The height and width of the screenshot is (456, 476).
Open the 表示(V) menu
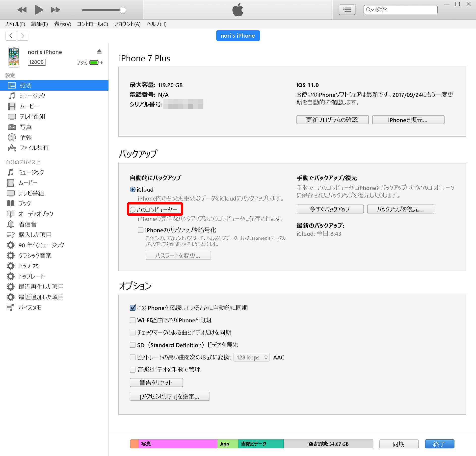pyautogui.click(x=63, y=24)
